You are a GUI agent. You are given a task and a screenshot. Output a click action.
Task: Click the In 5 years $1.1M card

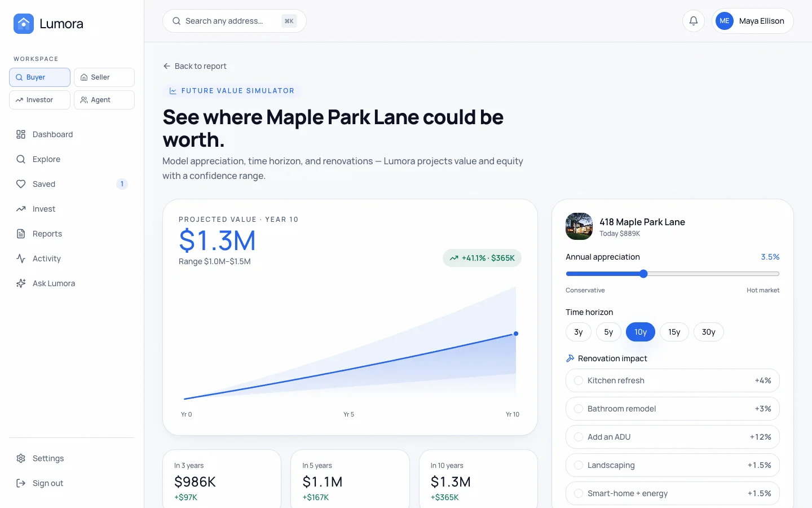tap(350, 479)
